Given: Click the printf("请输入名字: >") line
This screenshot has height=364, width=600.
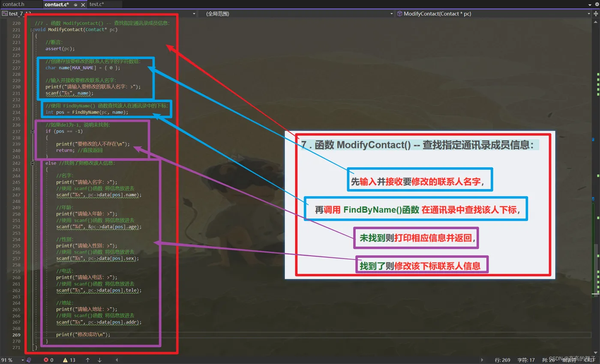Looking at the screenshot, I should click(87, 182).
